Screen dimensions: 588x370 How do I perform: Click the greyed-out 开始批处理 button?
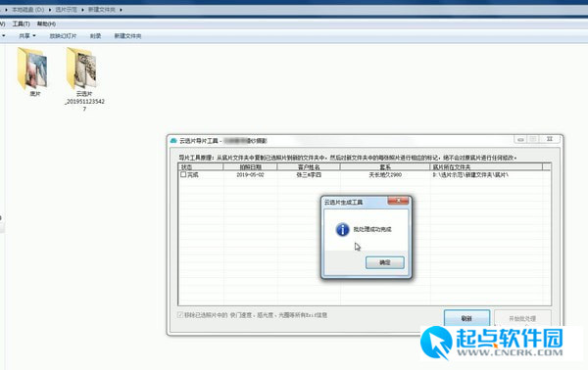click(x=522, y=318)
